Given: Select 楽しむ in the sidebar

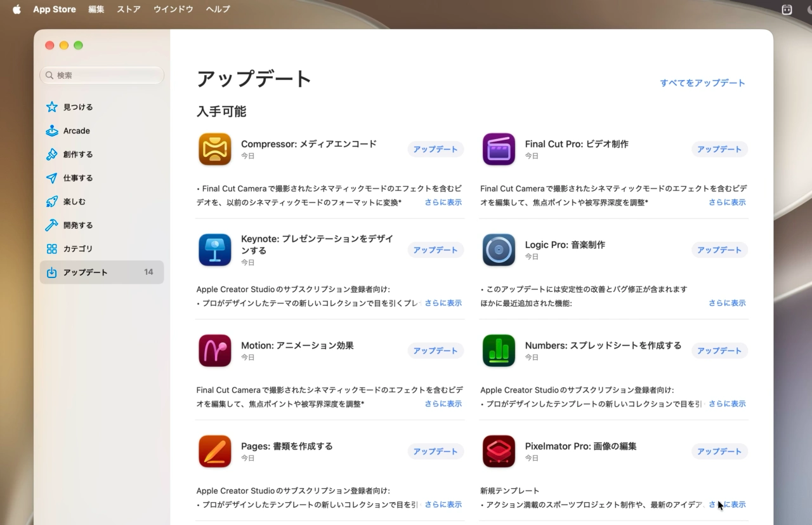Looking at the screenshot, I should click(101, 202).
